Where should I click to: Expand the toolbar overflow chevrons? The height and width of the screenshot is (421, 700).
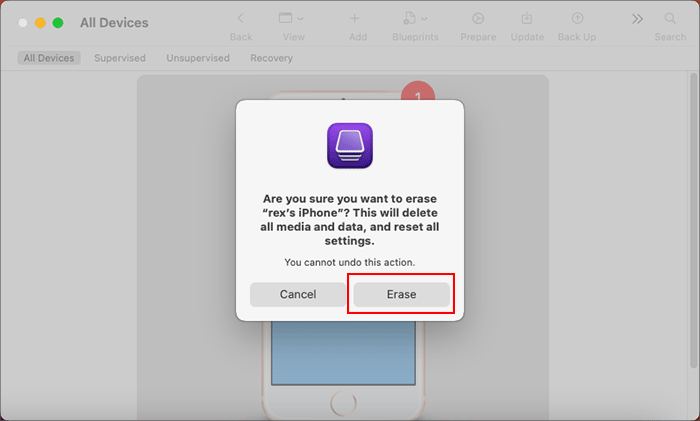pyautogui.click(x=637, y=19)
